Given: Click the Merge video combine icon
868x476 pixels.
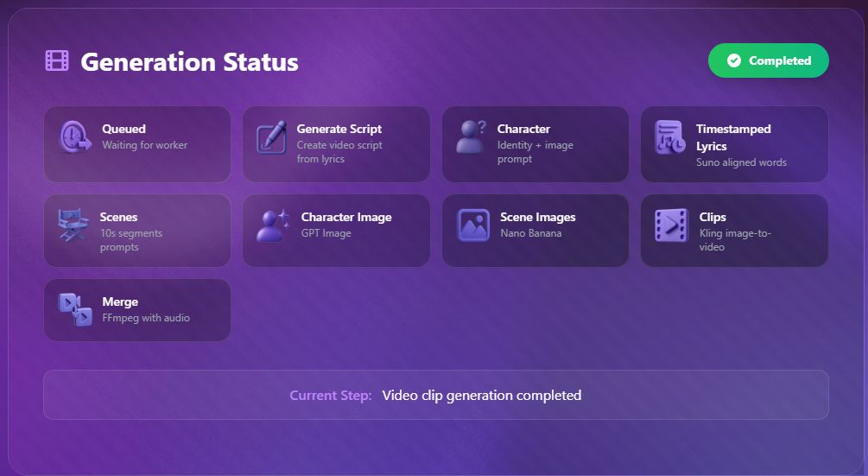Looking at the screenshot, I should (x=75, y=309).
